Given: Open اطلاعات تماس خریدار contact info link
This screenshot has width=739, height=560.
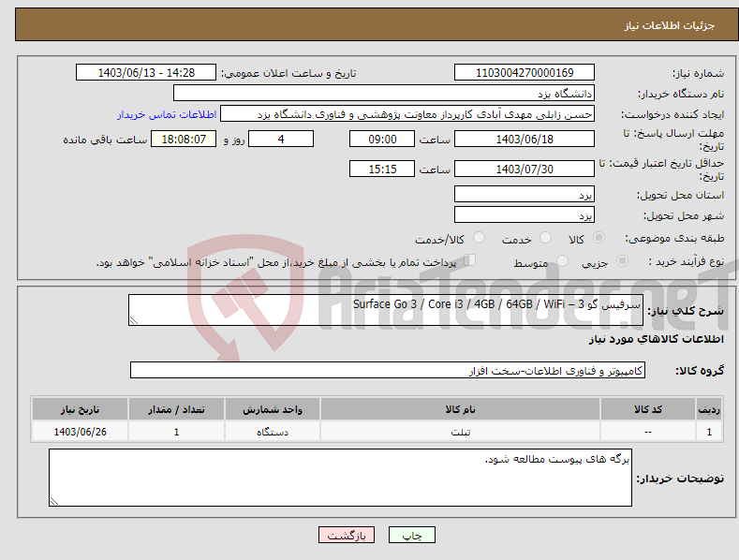Looking at the screenshot, I should [x=167, y=114].
